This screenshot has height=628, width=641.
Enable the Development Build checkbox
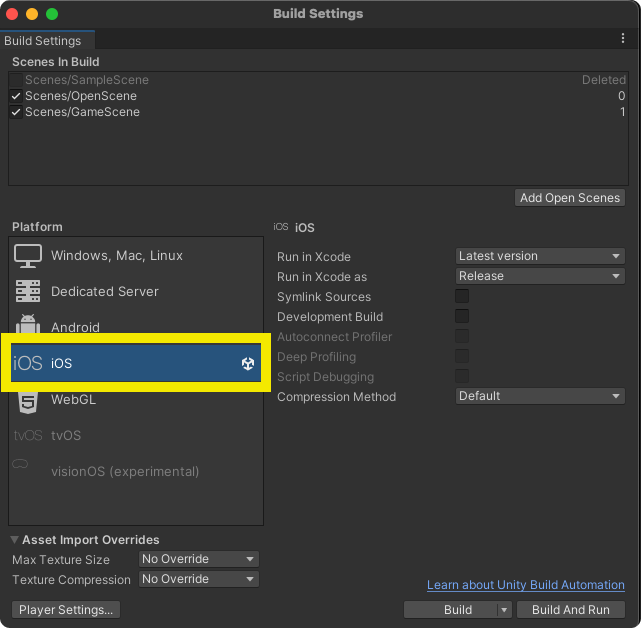coord(462,317)
